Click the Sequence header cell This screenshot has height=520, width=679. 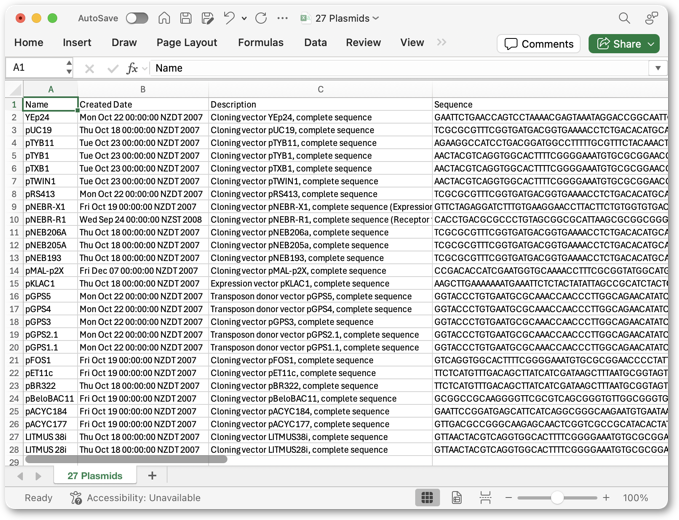(550, 104)
